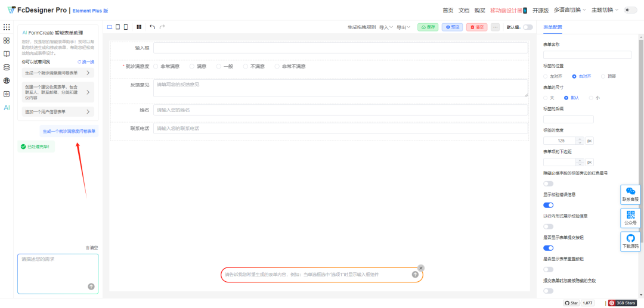
Task: Choose suggestion 追加一个用户信息表单
Action: tap(58, 111)
